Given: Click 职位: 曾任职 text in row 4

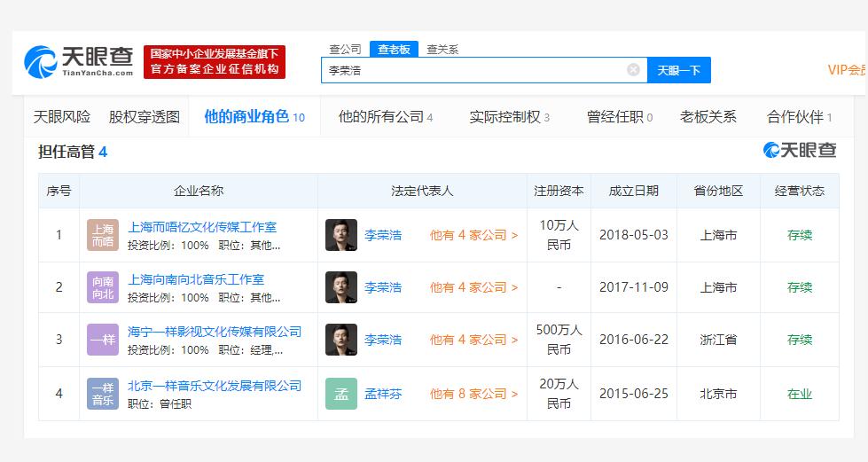Looking at the screenshot, I should [x=160, y=404].
